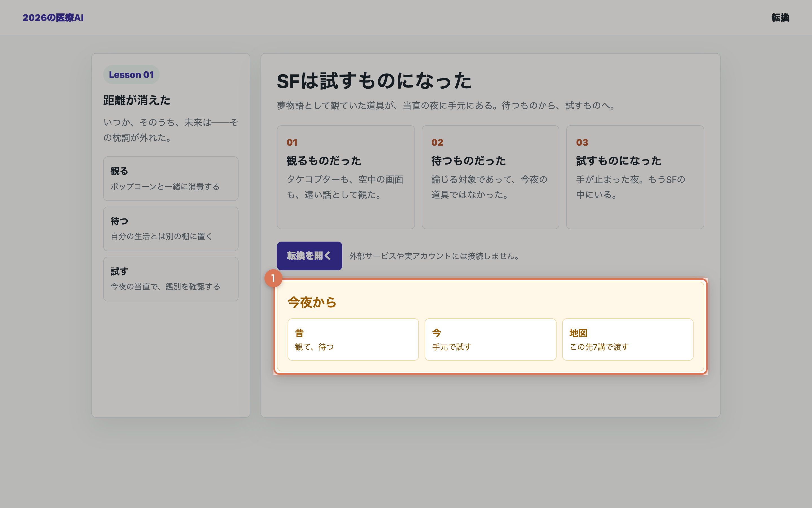
Task: Select the 01 観るものだった card
Action: pyautogui.click(x=346, y=178)
